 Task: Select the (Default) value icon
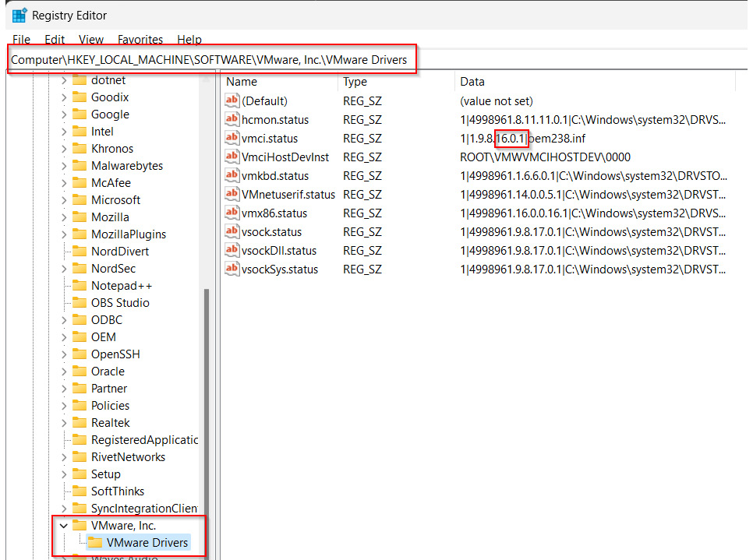232,101
